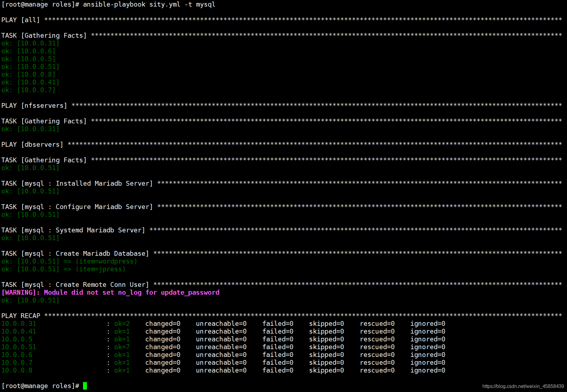The width and height of the screenshot is (567, 392).
Task: Click host 10.0.0.7 in the recap
Action: point(17,362)
